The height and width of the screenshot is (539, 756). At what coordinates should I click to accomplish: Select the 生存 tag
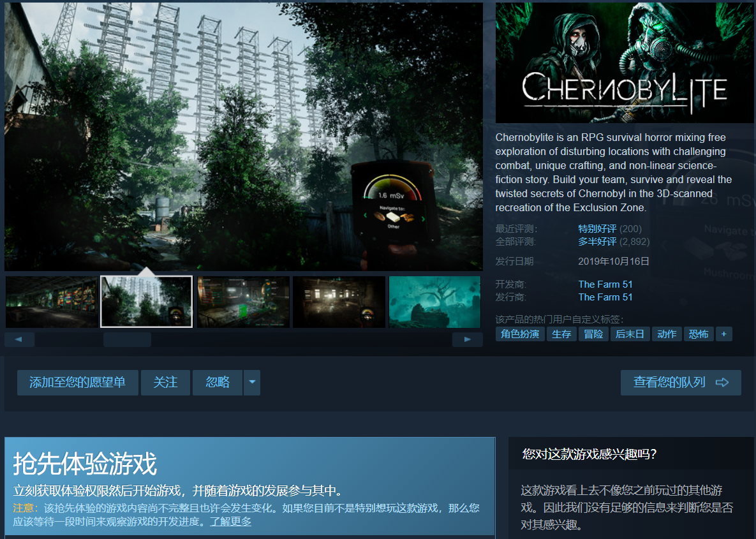(x=561, y=334)
